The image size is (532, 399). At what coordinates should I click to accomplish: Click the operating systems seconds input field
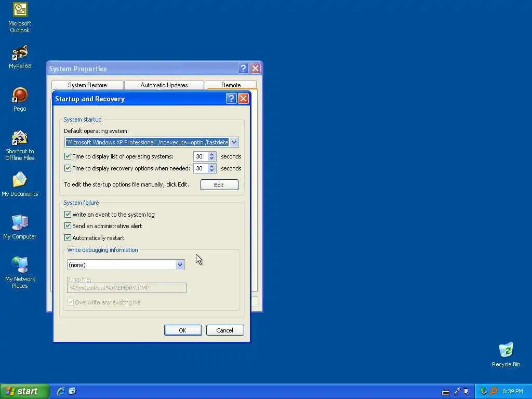pos(201,156)
